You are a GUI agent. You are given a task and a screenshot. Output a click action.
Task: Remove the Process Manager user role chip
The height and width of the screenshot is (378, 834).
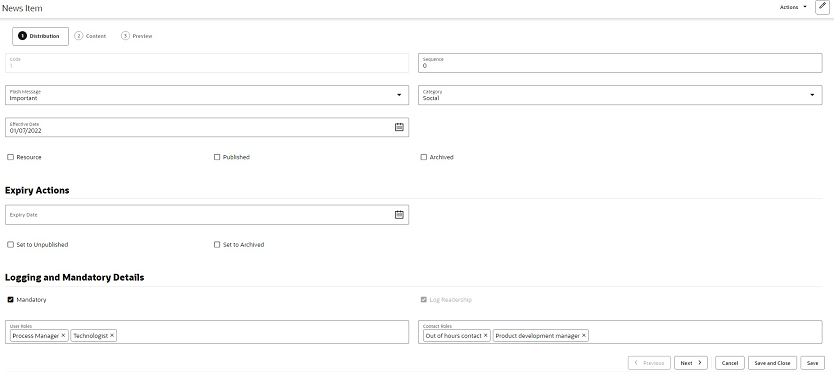click(63, 336)
